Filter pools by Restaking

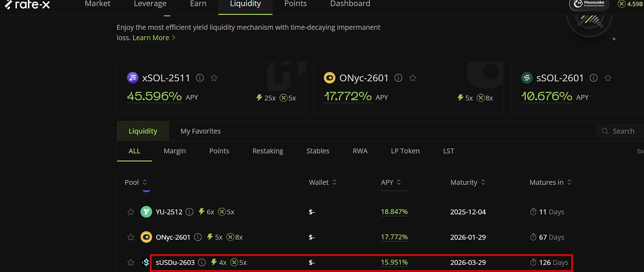coord(268,151)
